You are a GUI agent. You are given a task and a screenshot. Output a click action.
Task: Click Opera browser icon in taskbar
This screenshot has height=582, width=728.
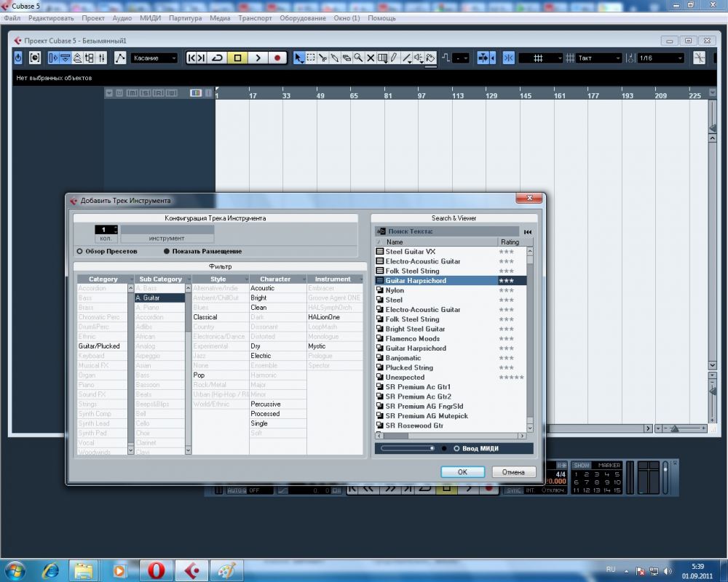pos(157,570)
